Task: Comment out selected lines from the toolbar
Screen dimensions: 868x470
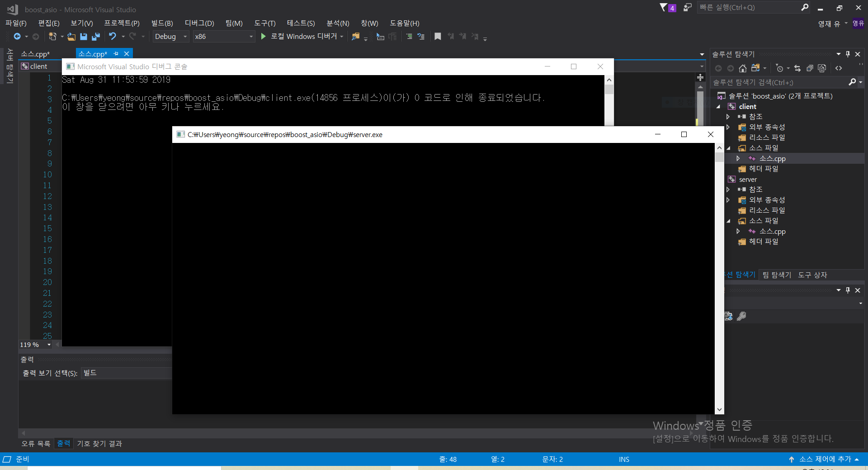Action: coord(409,36)
